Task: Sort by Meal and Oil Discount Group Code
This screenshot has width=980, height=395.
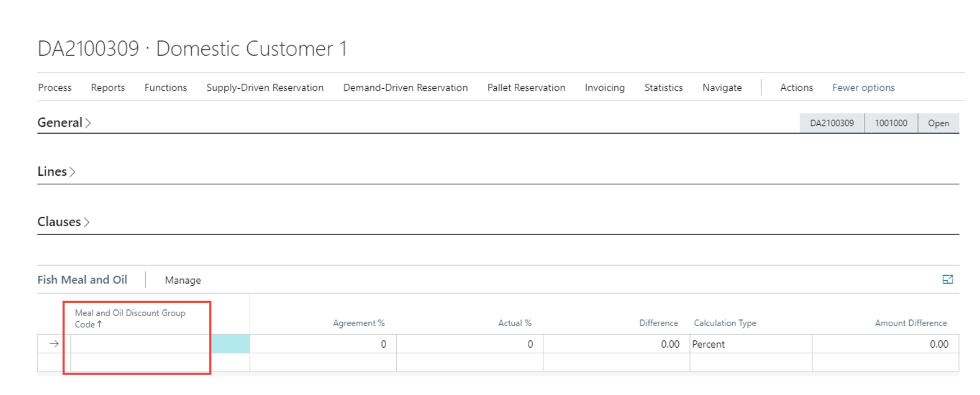Action: pos(130,319)
